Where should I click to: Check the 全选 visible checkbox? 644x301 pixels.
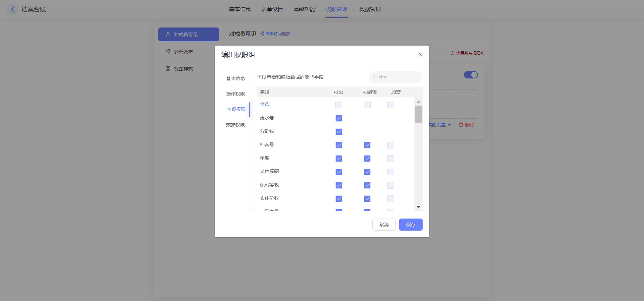click(x=339, y=105)
